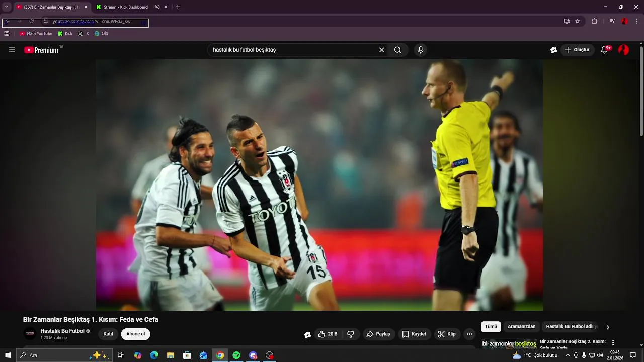Open Spotify from the taskbar
The image size is (644, 362).
(x=236, y=355)
